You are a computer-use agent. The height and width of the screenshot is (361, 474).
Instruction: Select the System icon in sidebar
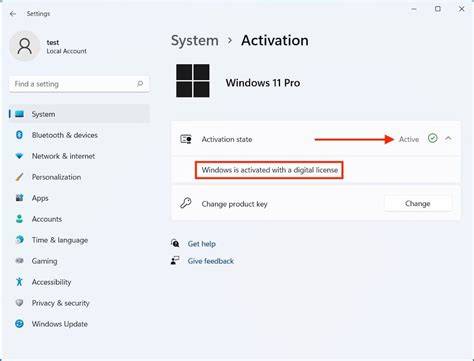click(20, 114)
